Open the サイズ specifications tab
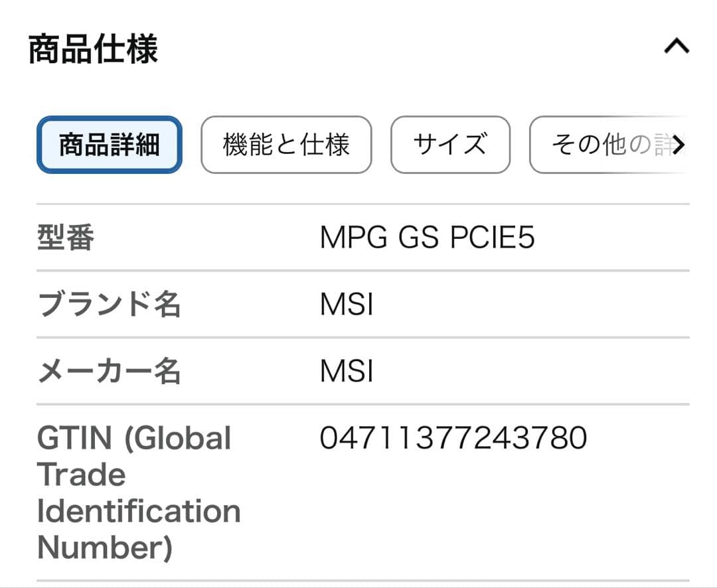Screen dimensions: 717x588 [450, 145]
